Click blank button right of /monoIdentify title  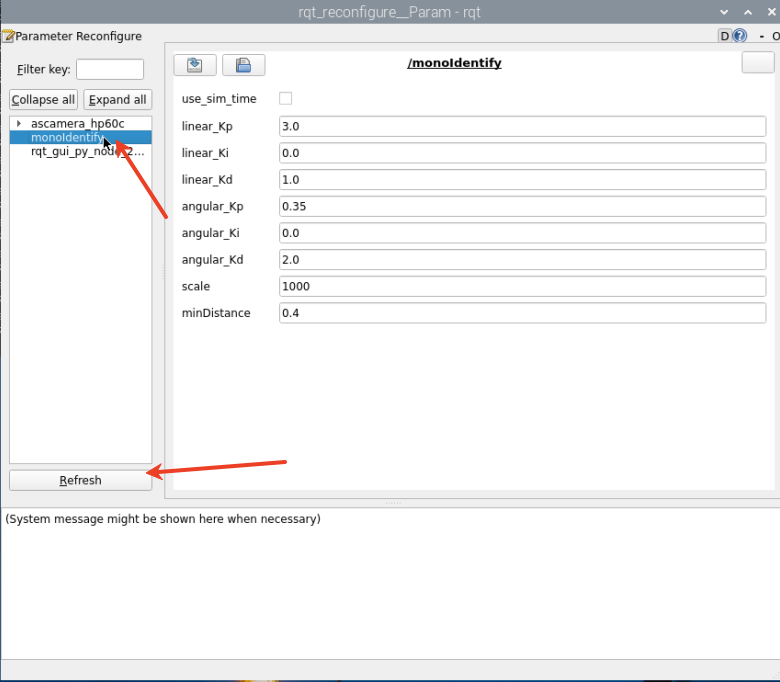pos(757,63)
